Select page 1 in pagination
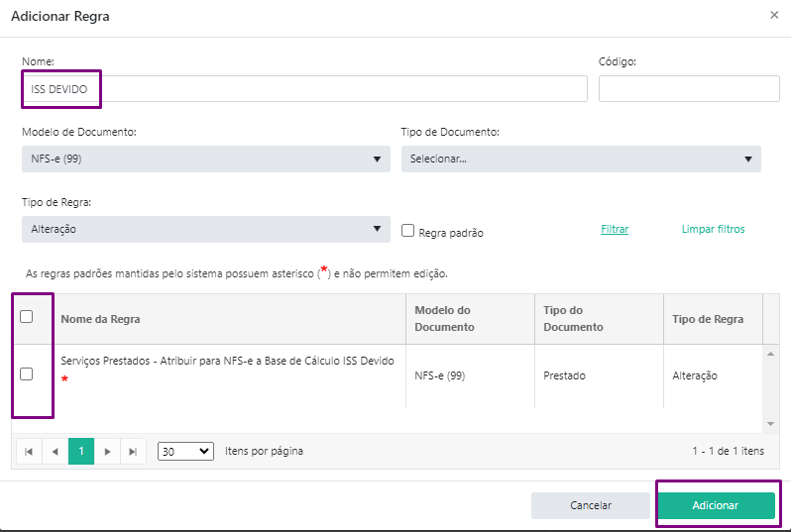791x532 pixels. click(x=81, y=452)
